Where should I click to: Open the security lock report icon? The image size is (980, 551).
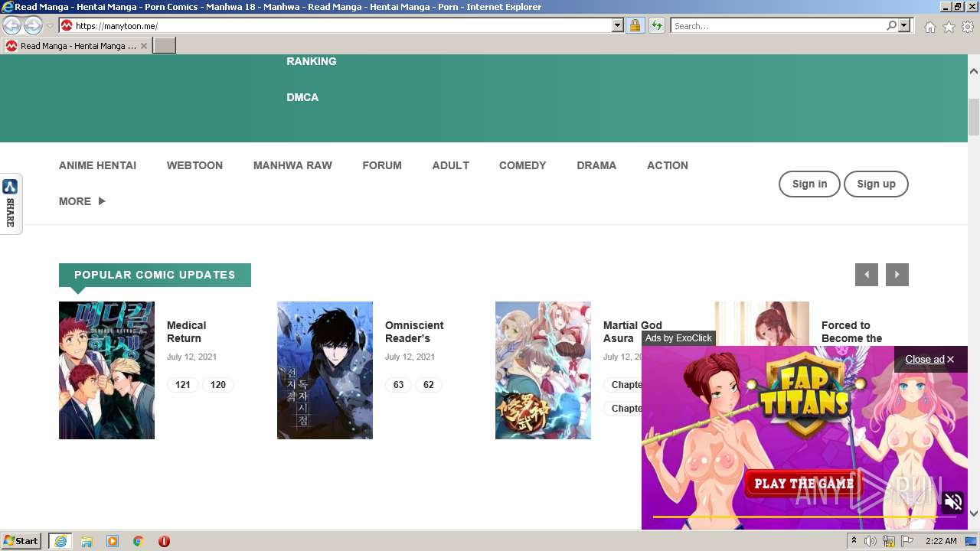click(x=635, y=26)
